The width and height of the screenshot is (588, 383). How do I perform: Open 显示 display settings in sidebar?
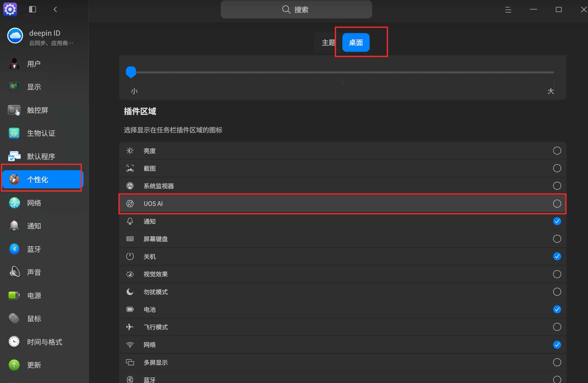42,87
